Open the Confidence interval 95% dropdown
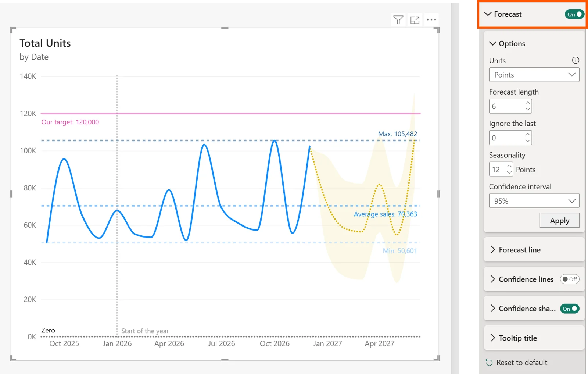The width and height of the screenshot is (588, 374). click(534, 201)
